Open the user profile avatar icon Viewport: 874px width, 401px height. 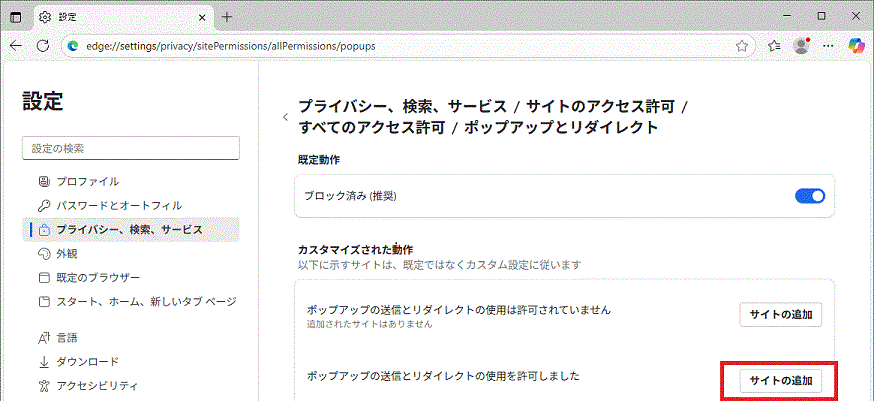point(801,46)
